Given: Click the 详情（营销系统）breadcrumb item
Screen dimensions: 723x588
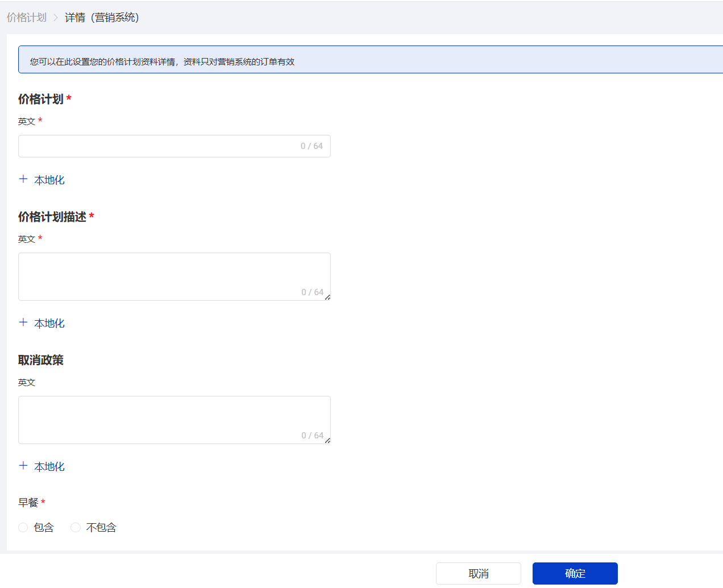Looking at the screenshot, I should tap(102, 18).
